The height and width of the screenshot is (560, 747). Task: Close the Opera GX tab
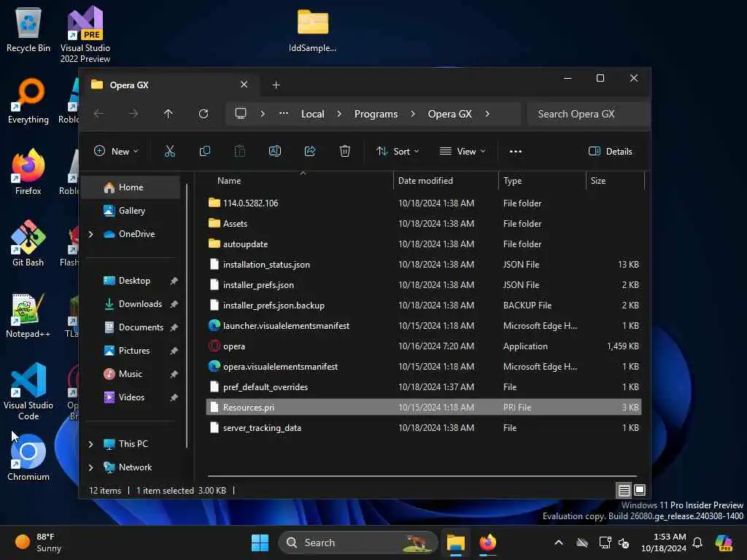(x=244, y=85)
